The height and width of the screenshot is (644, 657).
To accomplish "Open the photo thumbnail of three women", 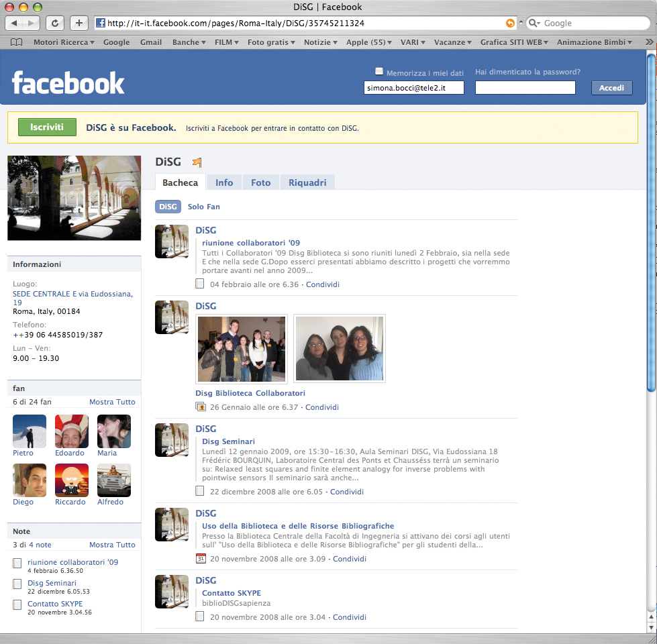I will click(340, 349).
